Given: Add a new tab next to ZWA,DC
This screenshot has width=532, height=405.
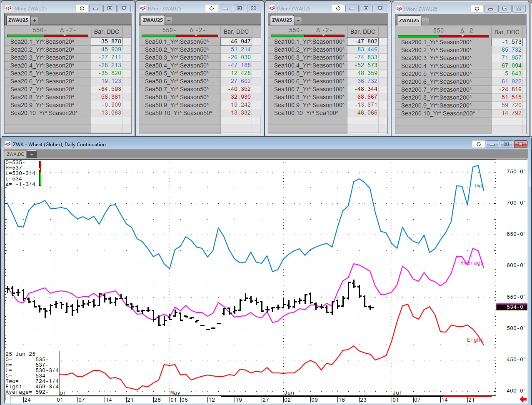Looking at the screenshot, I should [32, 154].
